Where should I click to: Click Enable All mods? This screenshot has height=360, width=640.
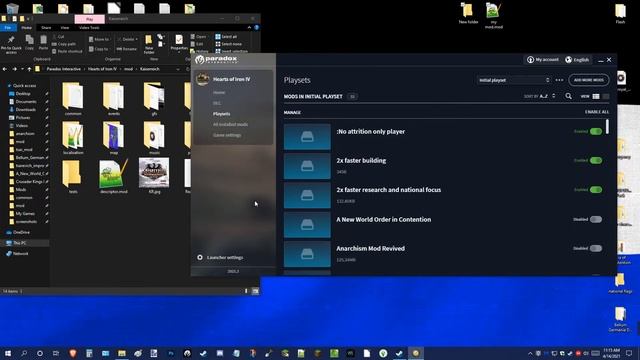coord(597,112)
